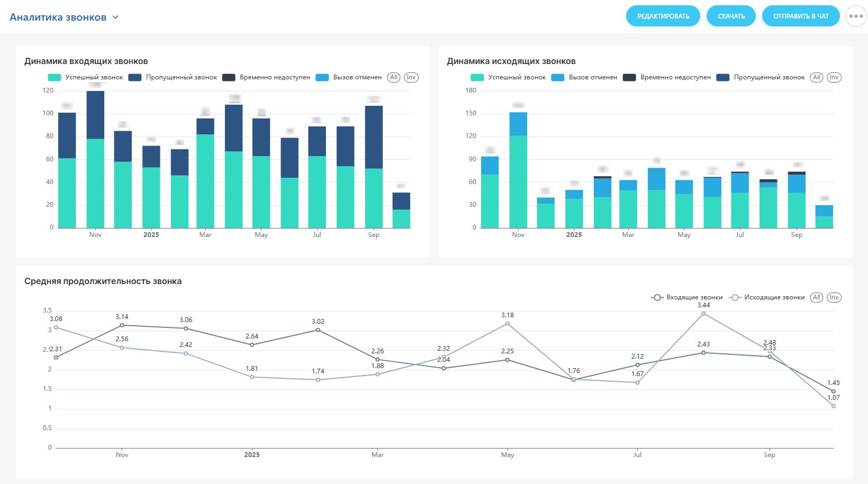Toggle Пропущенный звонок legend in incoming chart
868x484 pixels.
pyautogui.click(x=173, y=77)
